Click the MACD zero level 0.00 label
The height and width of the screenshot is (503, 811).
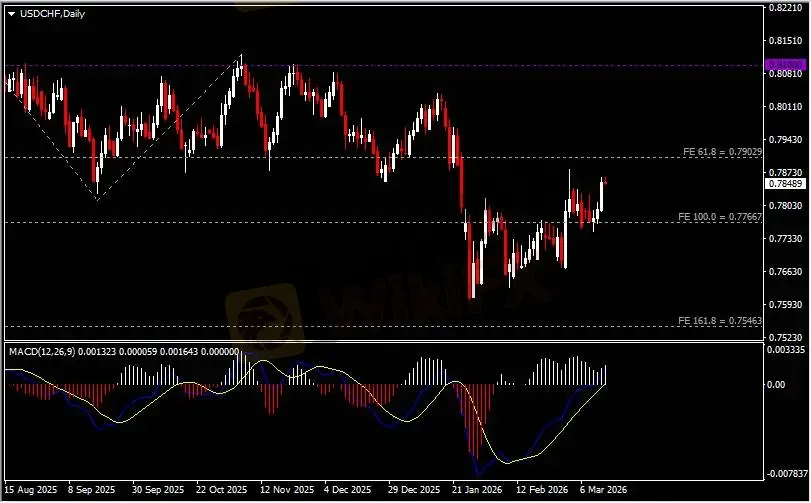[x=776, y=385]
